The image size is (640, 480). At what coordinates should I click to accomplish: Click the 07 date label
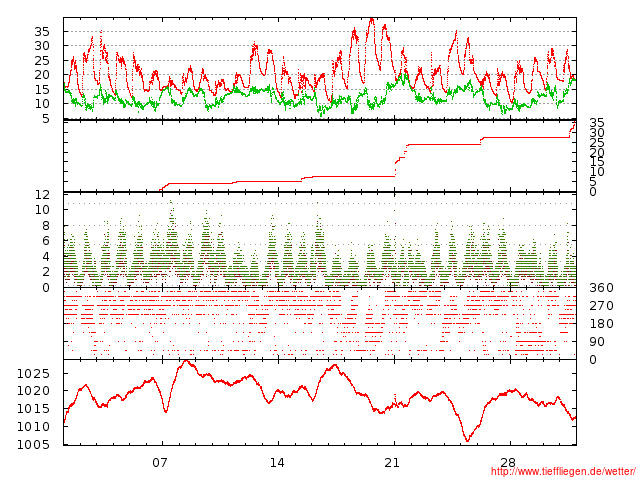(x=160, y=463)
